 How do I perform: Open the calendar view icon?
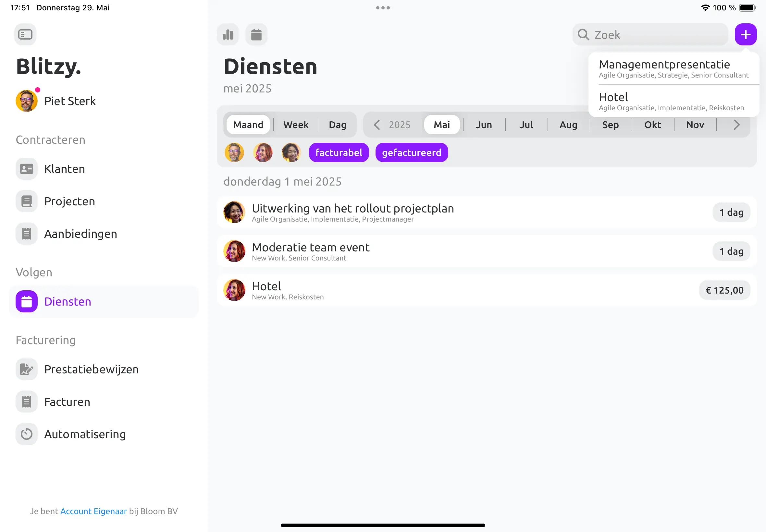[256, 34]
